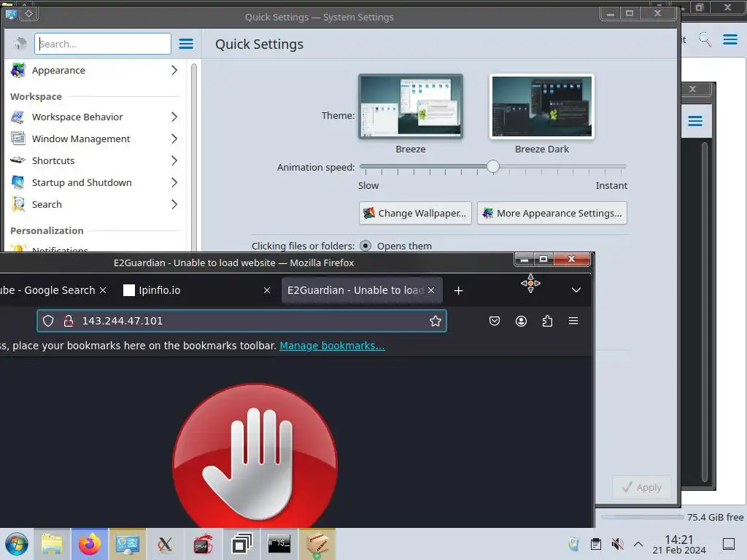Image resolution: width=747 pixels, height=560 pixels.
Task: Click the package installer taskbar icon
Action: [317, 544]
